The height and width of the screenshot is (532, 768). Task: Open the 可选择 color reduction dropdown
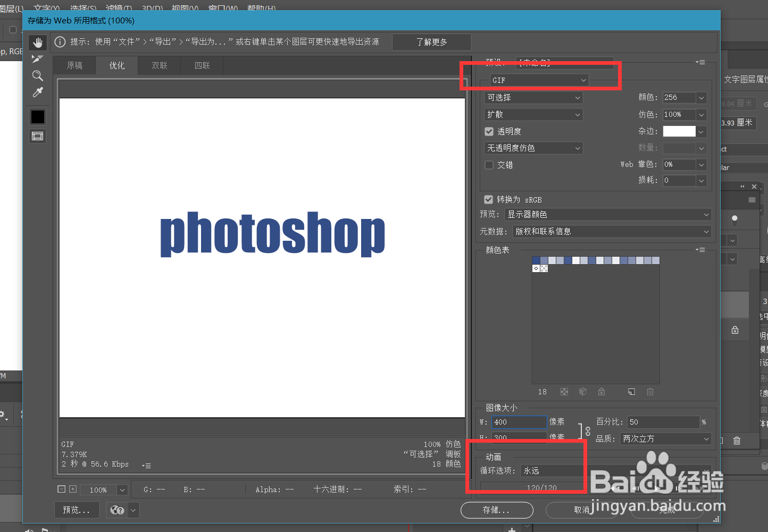pyautogui.click(x=533, y=97)
